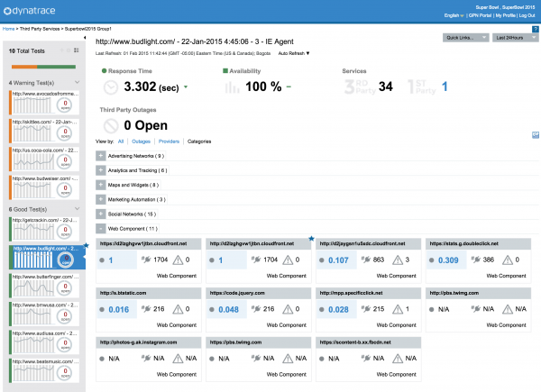Select the bmwusa.com test thumbnail
Screen dimensions: 541x392
44,314
